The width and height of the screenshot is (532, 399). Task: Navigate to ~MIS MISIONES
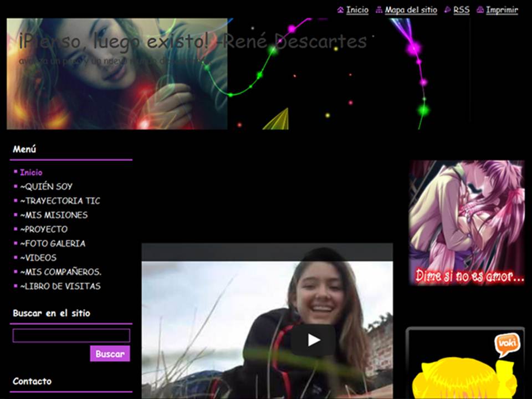click(x=54, y=215)
